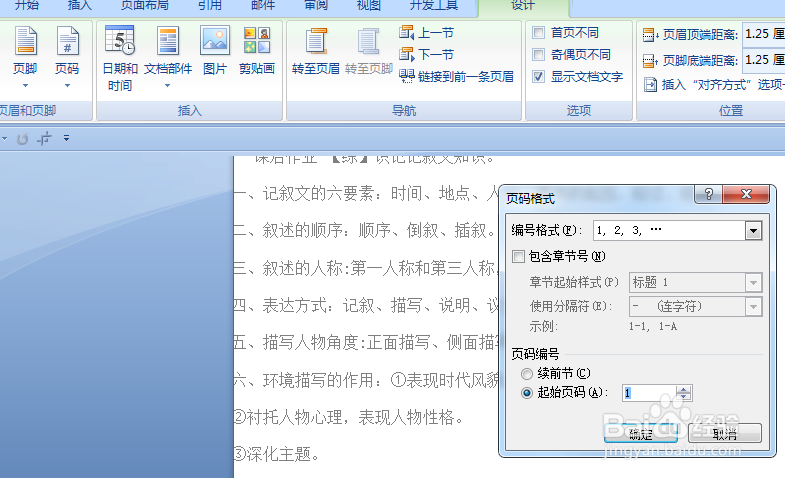Insert 日期和时间 (Date and Time)

click(120, 58)
